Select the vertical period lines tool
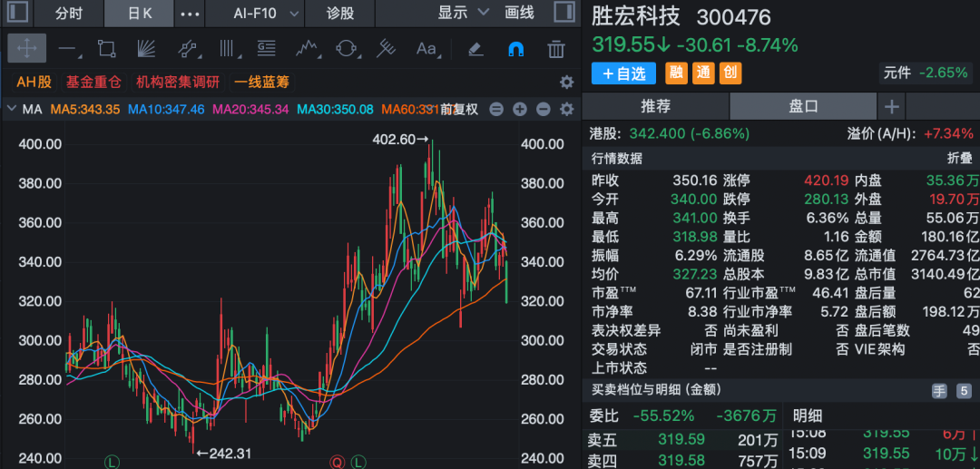980x469 pixels. (x=226, y=48)
